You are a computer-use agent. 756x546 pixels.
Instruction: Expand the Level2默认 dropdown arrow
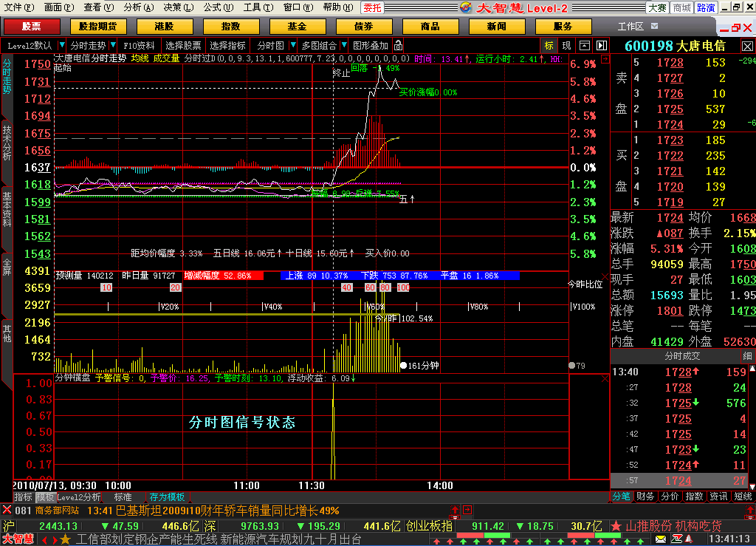click(x=62, y=45)
